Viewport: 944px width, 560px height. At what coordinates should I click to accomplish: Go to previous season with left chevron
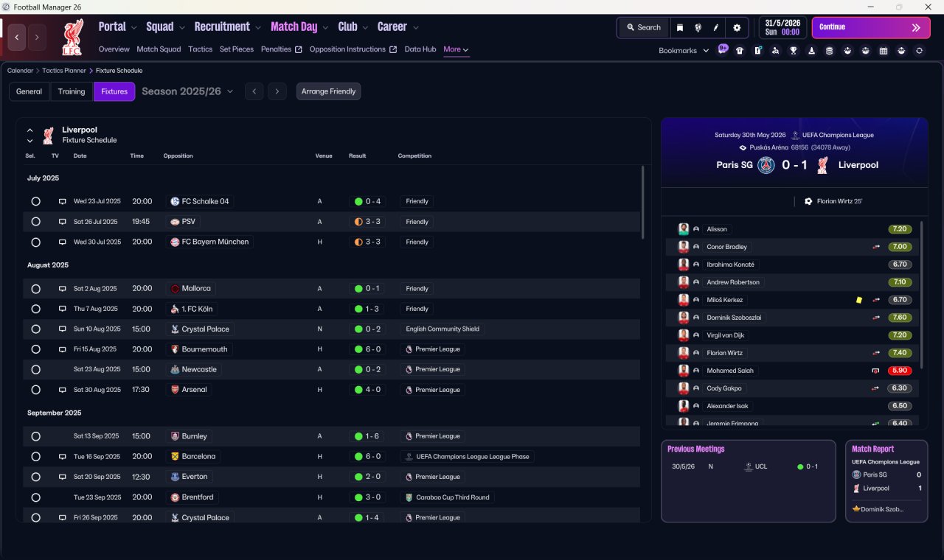pos(254,91)
